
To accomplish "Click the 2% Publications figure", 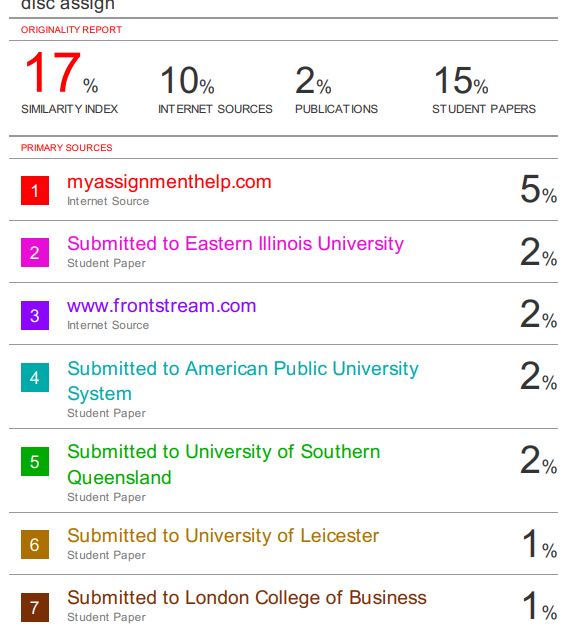I will click(x=313, y=81).
